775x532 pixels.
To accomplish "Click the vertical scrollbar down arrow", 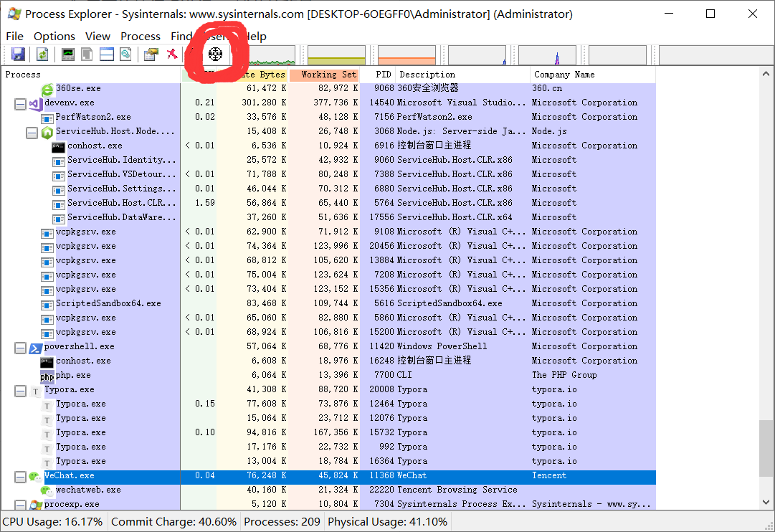I will point(766,503).
